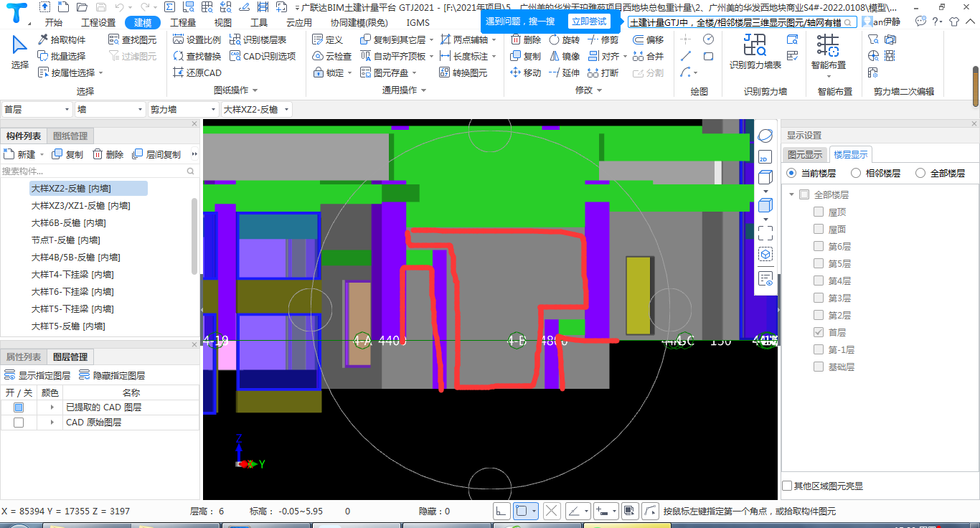980x528 pixels.
Task: Click the 设置比例 set scale tool
Action: point(197,39)
